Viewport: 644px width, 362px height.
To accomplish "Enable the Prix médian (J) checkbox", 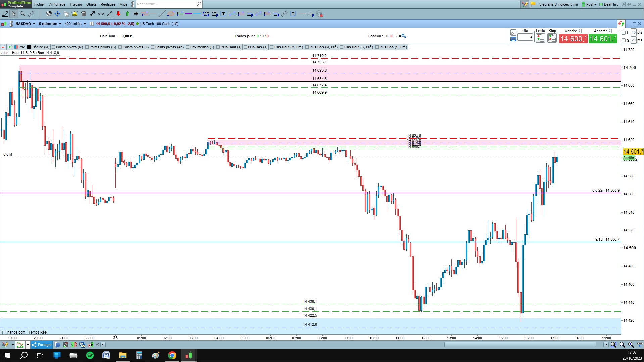I will coord(188,47).
